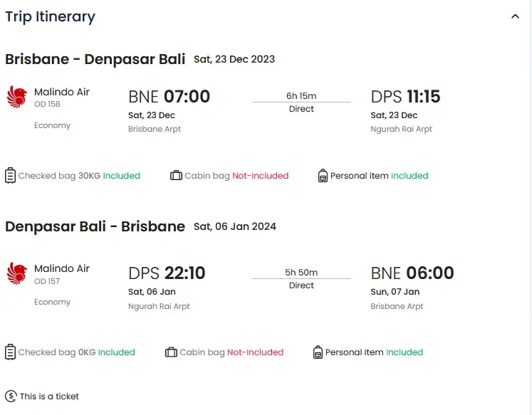Click the 6h 15m Direct duration
Screen dimensions: 532x415
[x=301, y=103]
